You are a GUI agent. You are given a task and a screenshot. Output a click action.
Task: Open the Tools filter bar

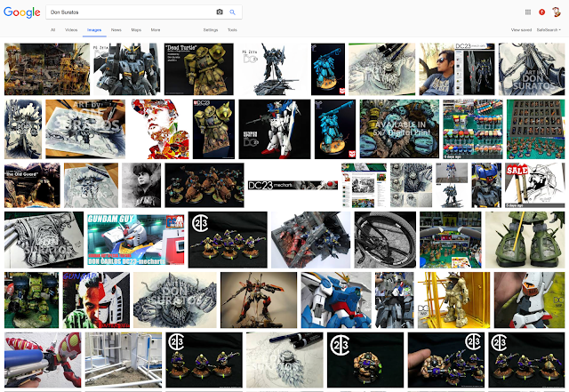pyautogui.click(x=232, y=29)
